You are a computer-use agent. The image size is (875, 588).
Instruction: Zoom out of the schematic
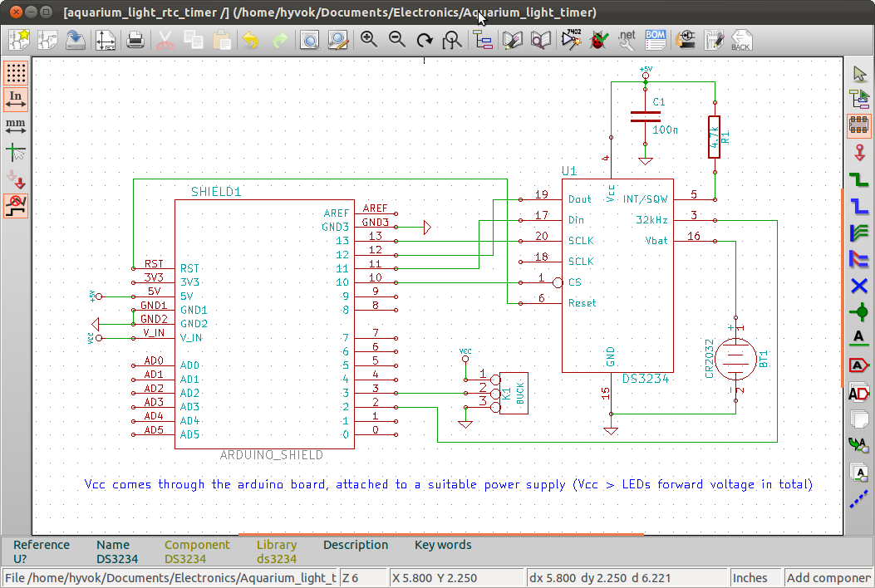coord(396,40)
